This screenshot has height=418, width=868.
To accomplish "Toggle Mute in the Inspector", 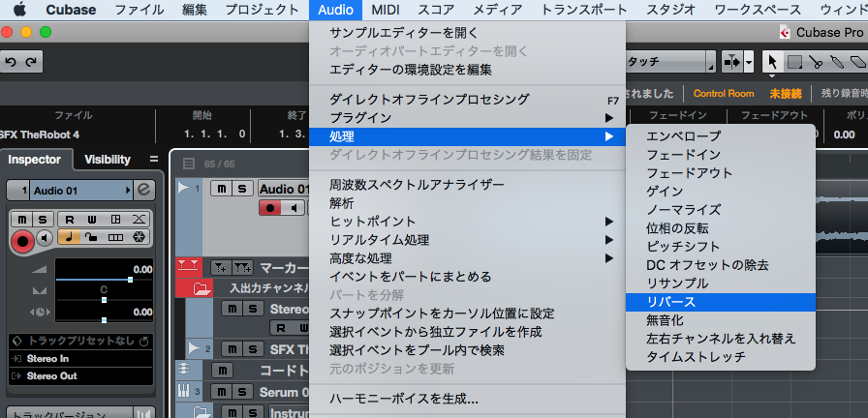I will (x=22, y=220).
